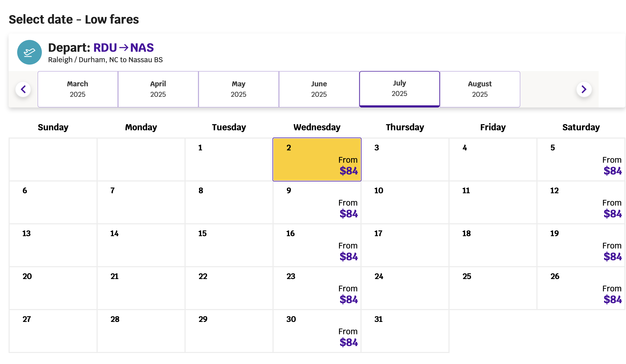
Task: Click the July 28 date cell
Action: click(141, 331)
